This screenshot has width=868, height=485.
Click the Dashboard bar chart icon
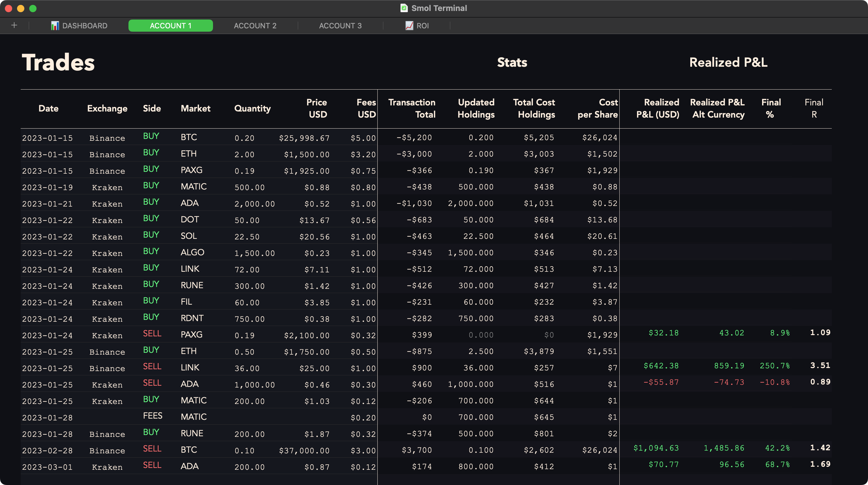tap(55, 26)
